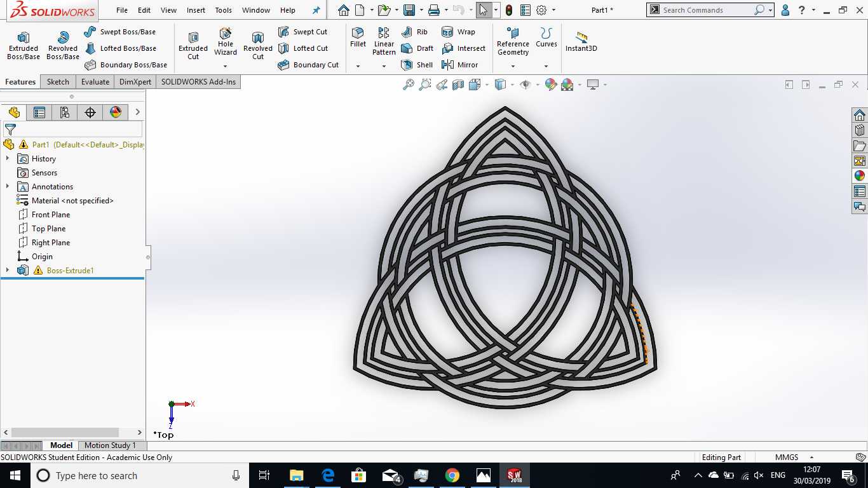Launch the Hole Wizard
The image size is (868, 488).
coord(226,41)
